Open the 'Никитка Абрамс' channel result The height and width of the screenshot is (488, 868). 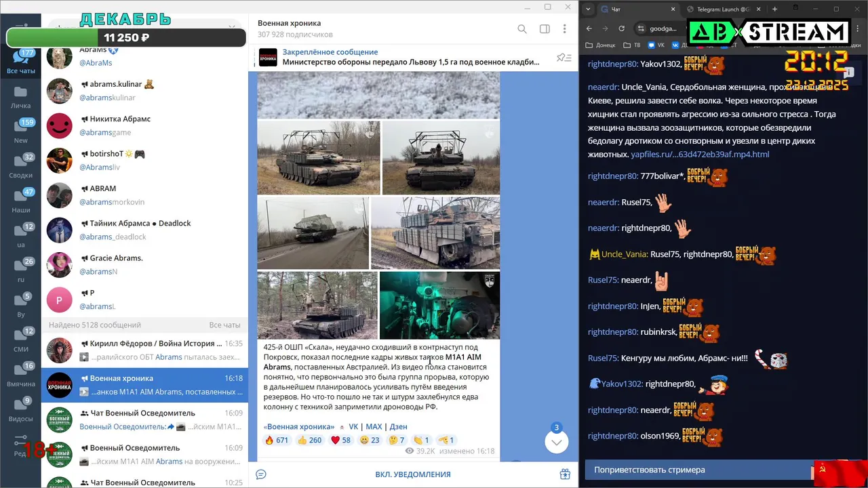pos(144,125)
